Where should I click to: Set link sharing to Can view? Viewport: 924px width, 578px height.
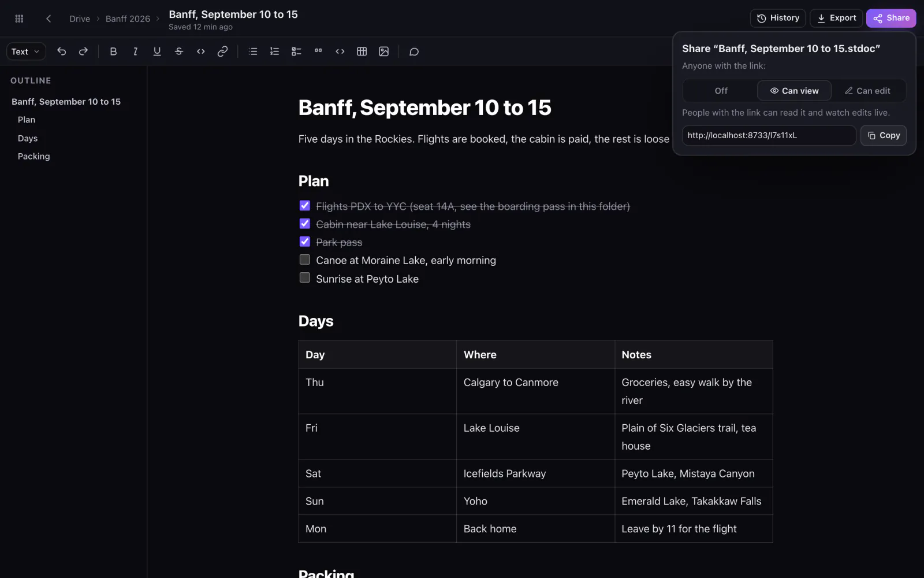click(794, 91)
